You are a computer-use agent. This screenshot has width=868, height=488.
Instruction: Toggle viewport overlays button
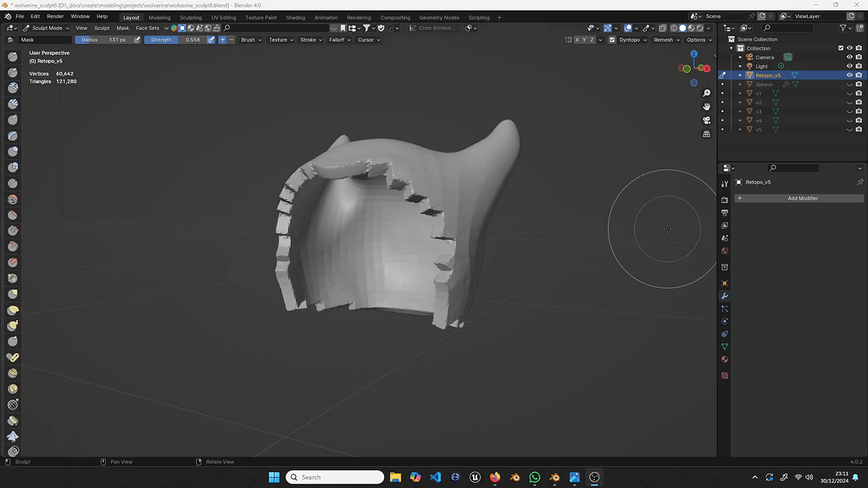(628, 28)
